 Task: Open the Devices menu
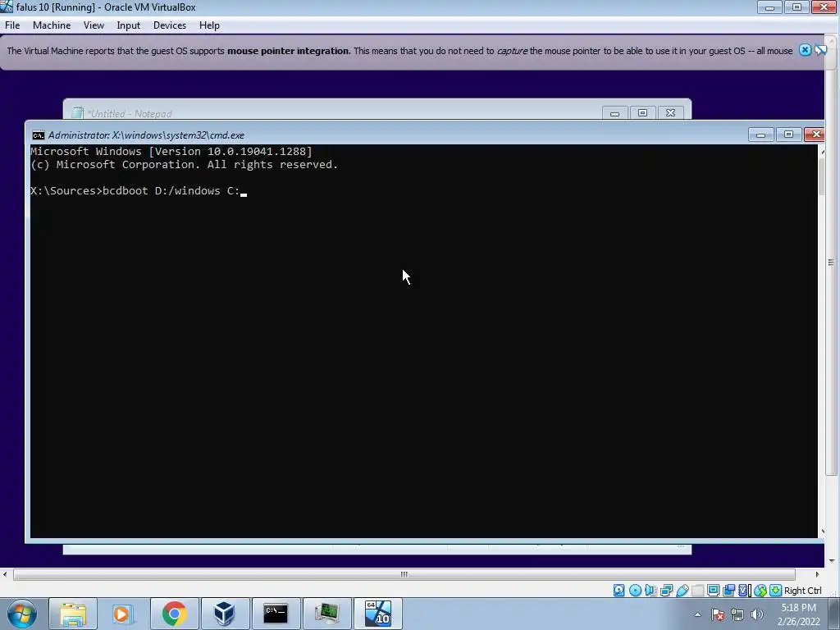point(170,25)
